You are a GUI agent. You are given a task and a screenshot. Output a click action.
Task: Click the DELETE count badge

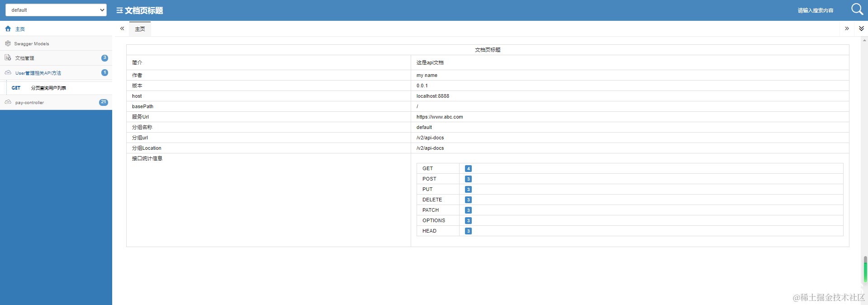(x=468, y=200)
